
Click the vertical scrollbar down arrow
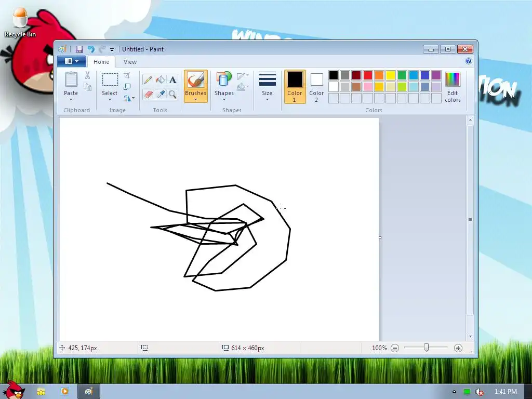click(470, 336)
